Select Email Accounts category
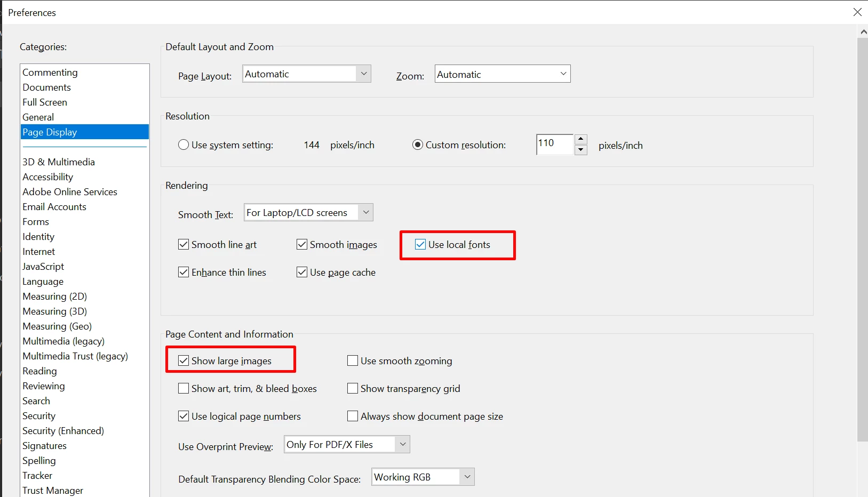This screenshot has width=868, height=497. (x=84, y=206)
